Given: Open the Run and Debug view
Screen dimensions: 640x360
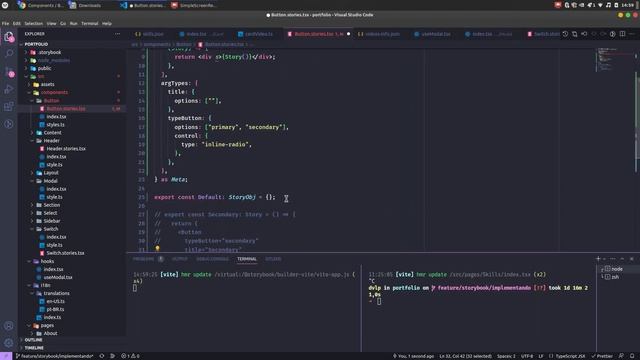Looking at the screenshot, I should [9, 89].
